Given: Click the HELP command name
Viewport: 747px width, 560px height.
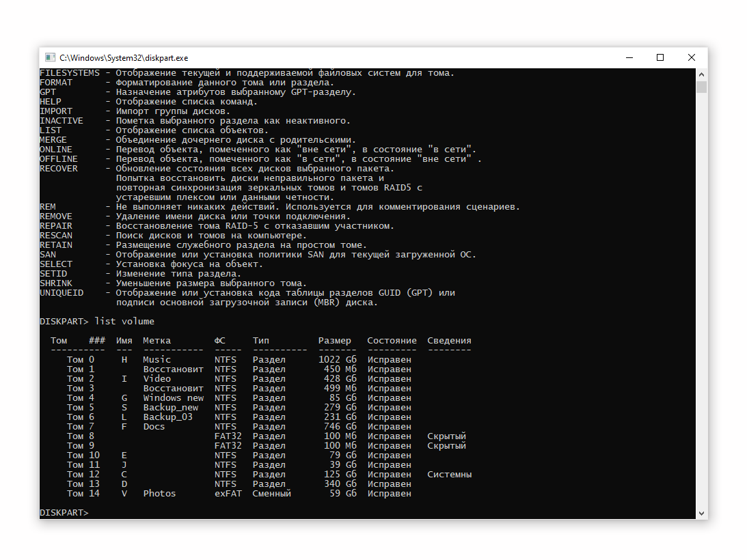Looking at the screenshot, I should click(51, 102).
